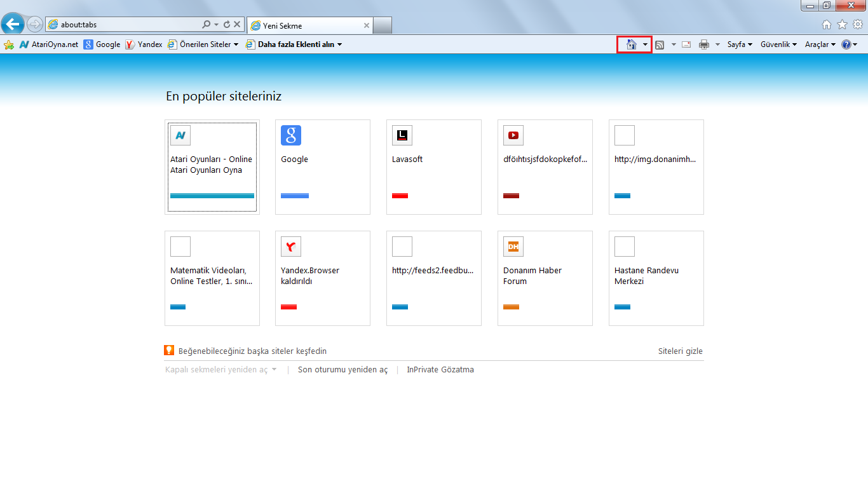Expand the Home button dropdown arrow
Screen dimensions: 868x488
pos(645,44)
